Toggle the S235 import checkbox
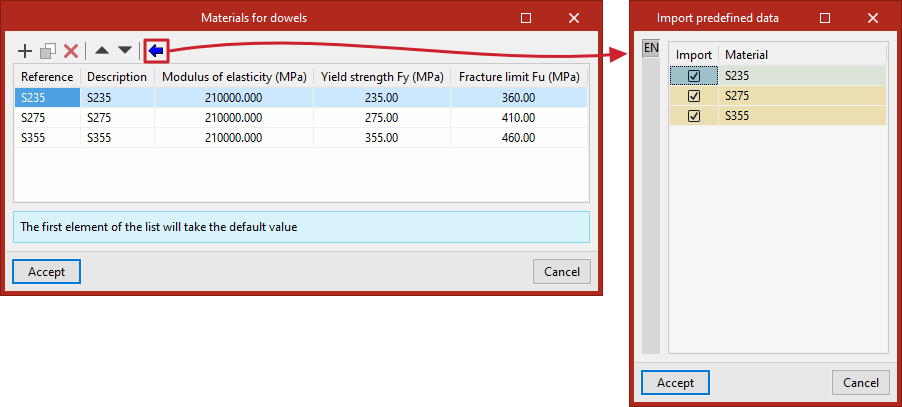The width and height of the screenshot is (902, 407). click(694, 76)
